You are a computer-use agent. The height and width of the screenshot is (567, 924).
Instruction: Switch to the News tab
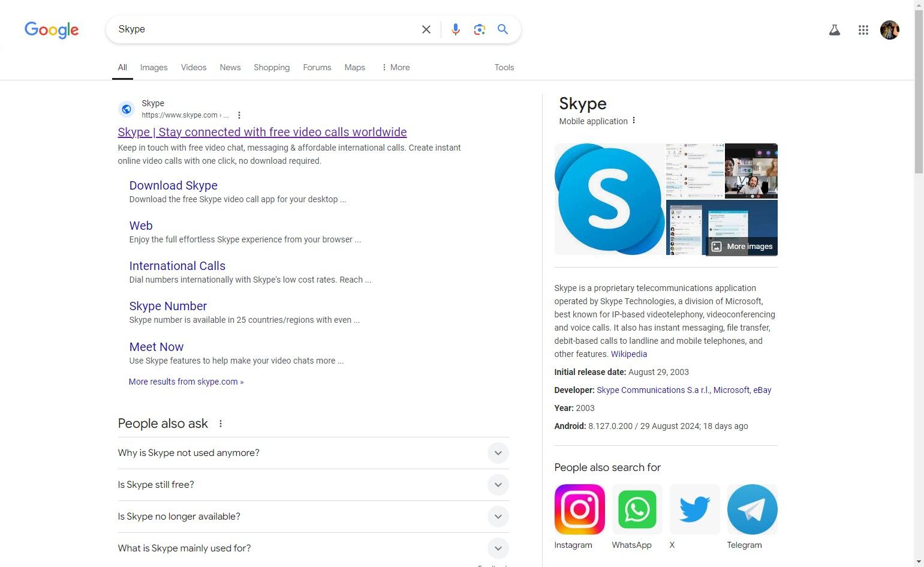pos(230,67)
